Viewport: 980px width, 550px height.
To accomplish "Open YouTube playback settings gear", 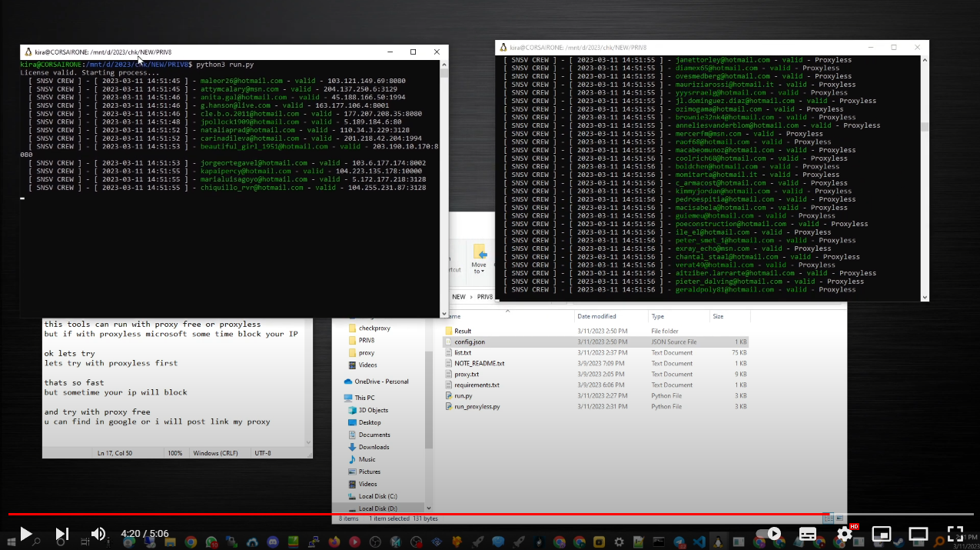I will click(x=844, y=533).
